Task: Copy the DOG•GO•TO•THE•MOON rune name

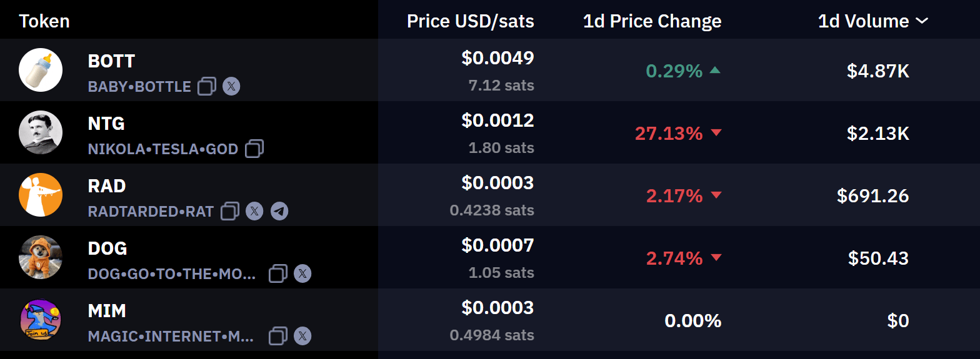Action: coord(278,273)
